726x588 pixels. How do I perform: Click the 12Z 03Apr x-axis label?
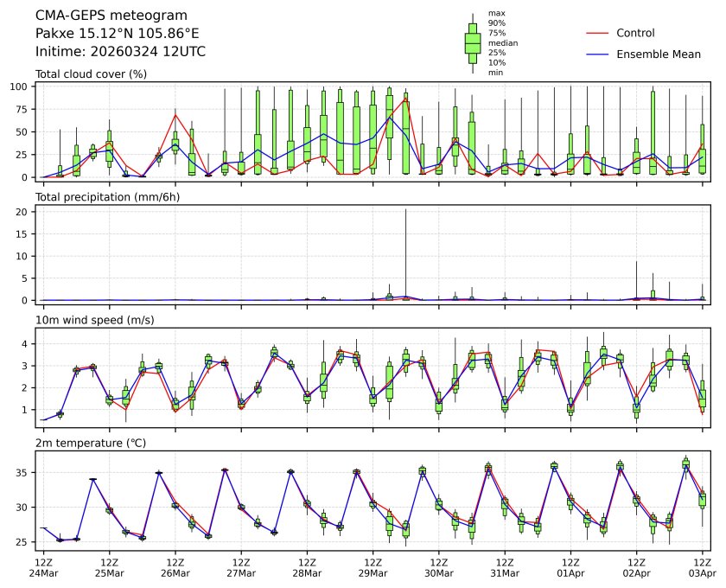click(702, 567)
